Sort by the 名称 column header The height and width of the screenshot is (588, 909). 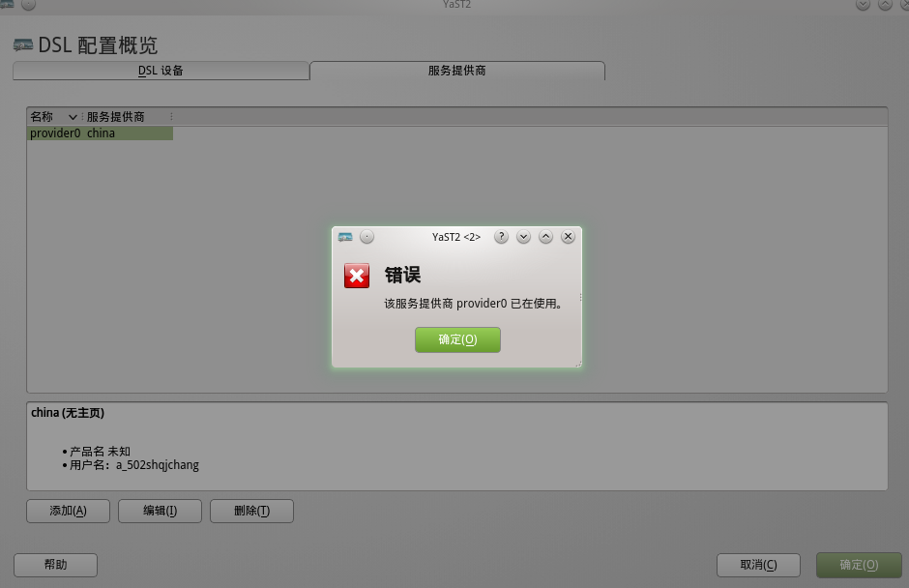coord(53,117)
